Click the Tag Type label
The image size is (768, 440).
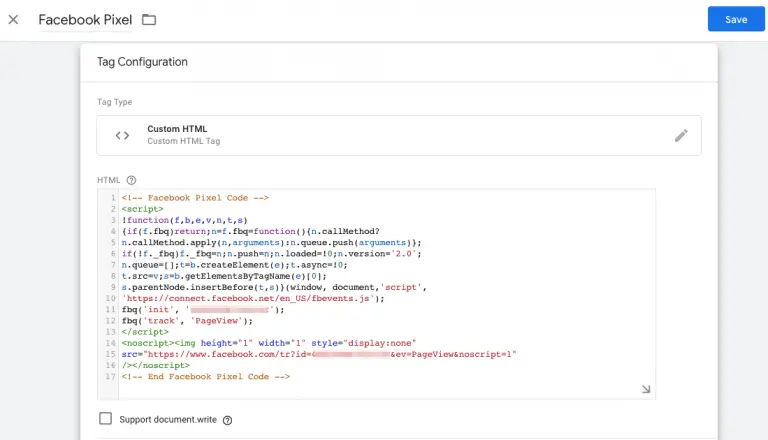pos(115,102)
